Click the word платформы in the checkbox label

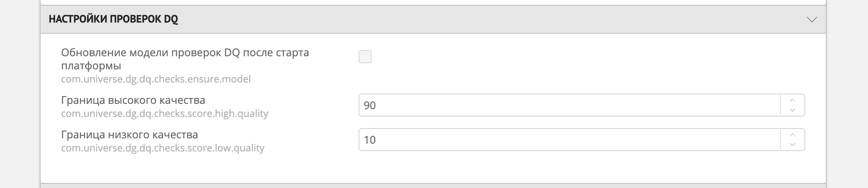tap(91, 66)
